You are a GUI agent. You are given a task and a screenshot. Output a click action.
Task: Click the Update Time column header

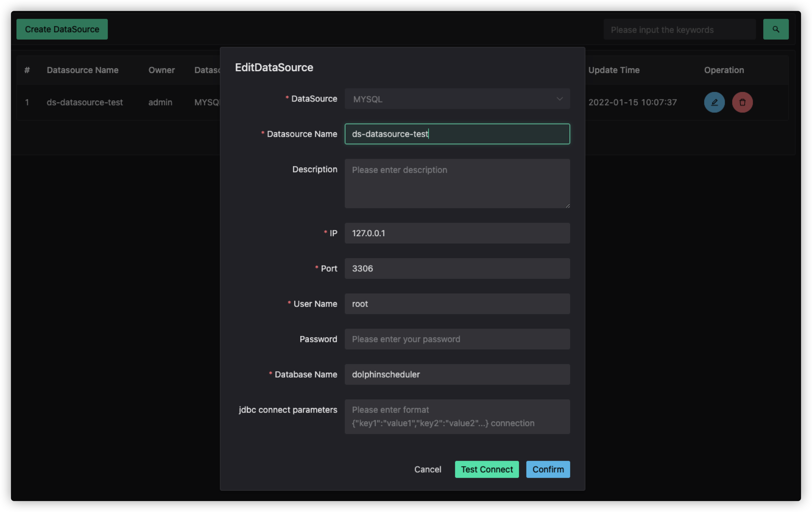[614, 70]
